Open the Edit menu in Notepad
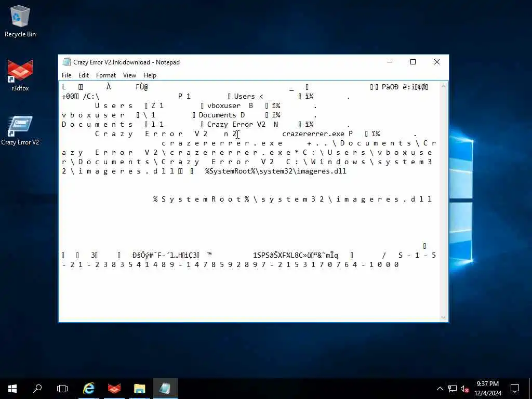 pos(84,75)
